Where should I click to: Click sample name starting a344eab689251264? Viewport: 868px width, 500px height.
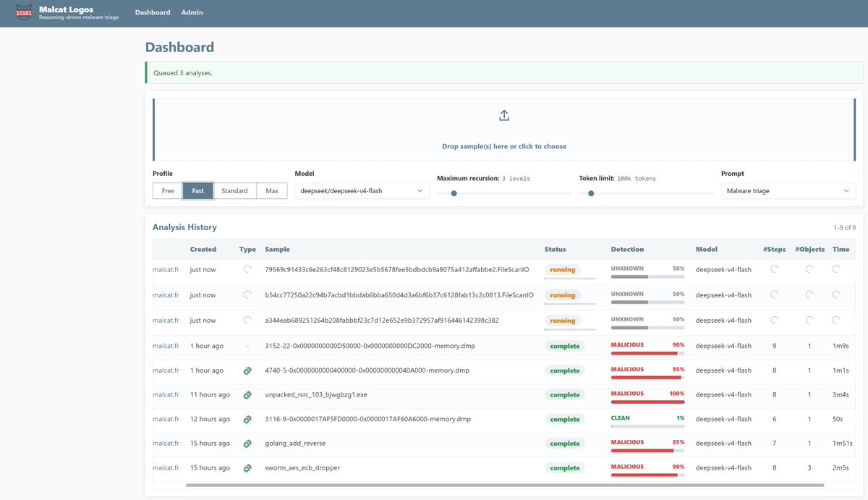click(x=382, y=320)
